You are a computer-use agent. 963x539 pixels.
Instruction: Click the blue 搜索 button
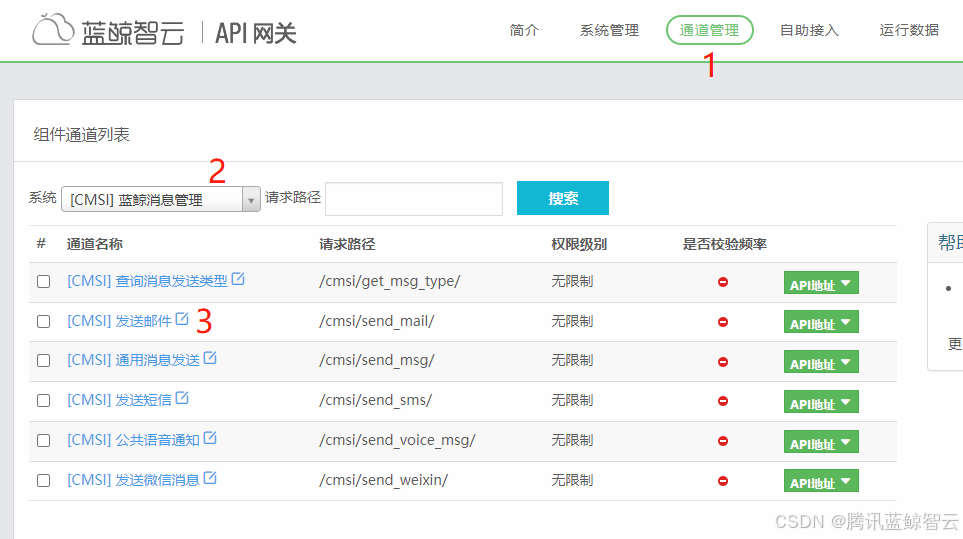563,198
